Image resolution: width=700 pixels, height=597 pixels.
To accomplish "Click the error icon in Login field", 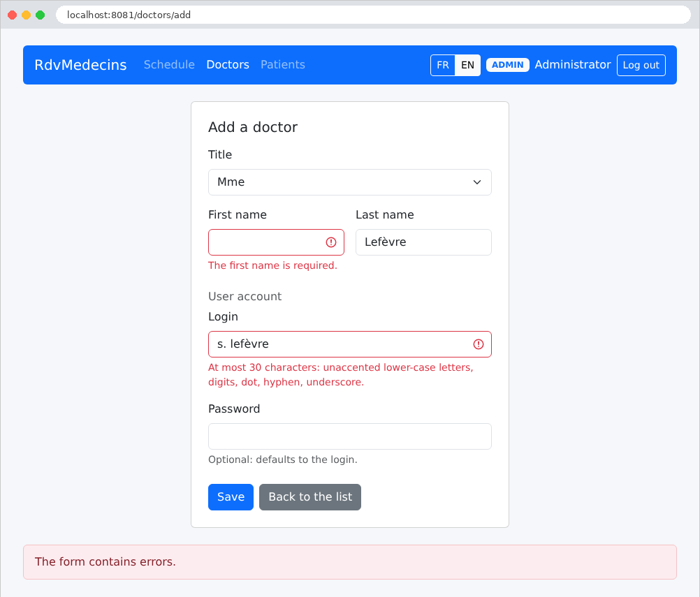I will pos(478,344).
